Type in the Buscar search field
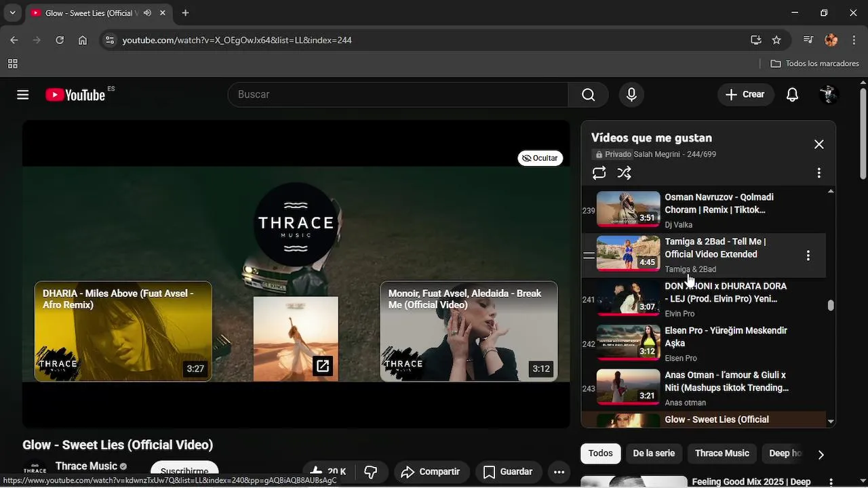Image resolution: width=868 pixels, height=488 pixels. (x=398, y=95)
